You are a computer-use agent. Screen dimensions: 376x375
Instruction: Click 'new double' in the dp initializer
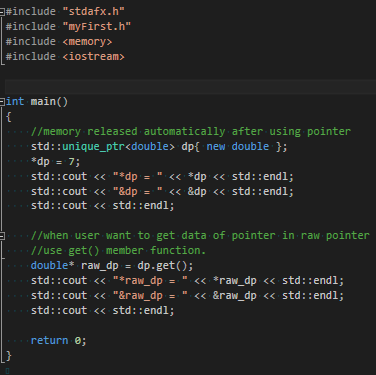tap(238, 146)
